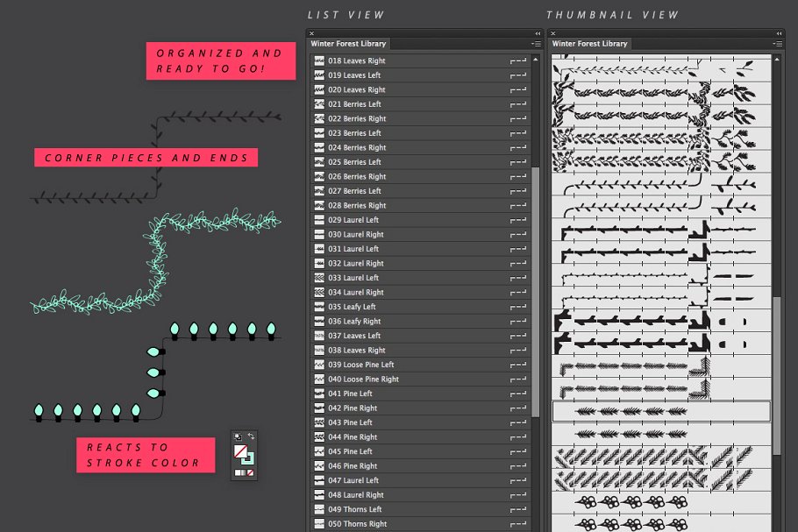Click the brush preview icon of 049 Thorns Left
Image resolution: width=798 pixels, height=532 pixels.
coord(319,509)
